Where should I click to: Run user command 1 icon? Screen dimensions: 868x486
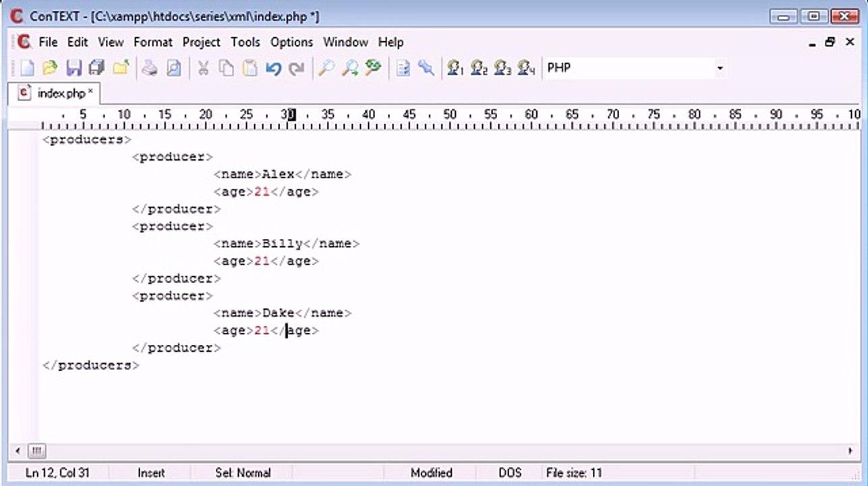(456, 68)
